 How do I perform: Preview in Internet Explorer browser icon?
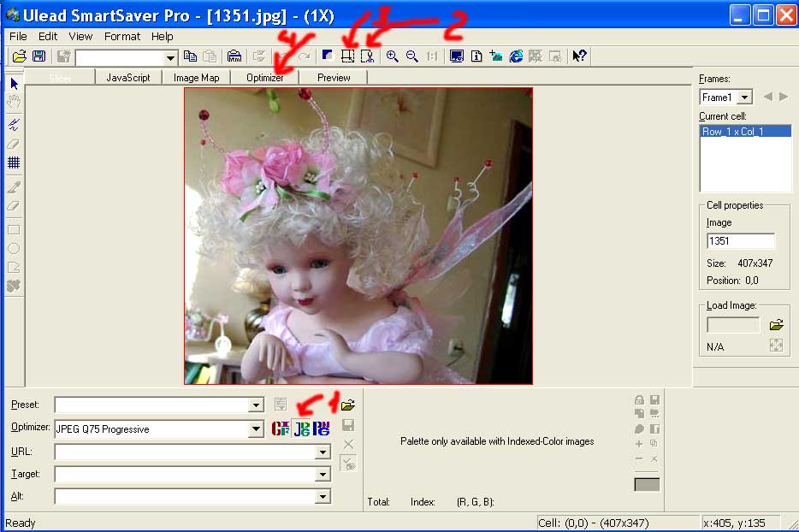[x=516, y=56]
